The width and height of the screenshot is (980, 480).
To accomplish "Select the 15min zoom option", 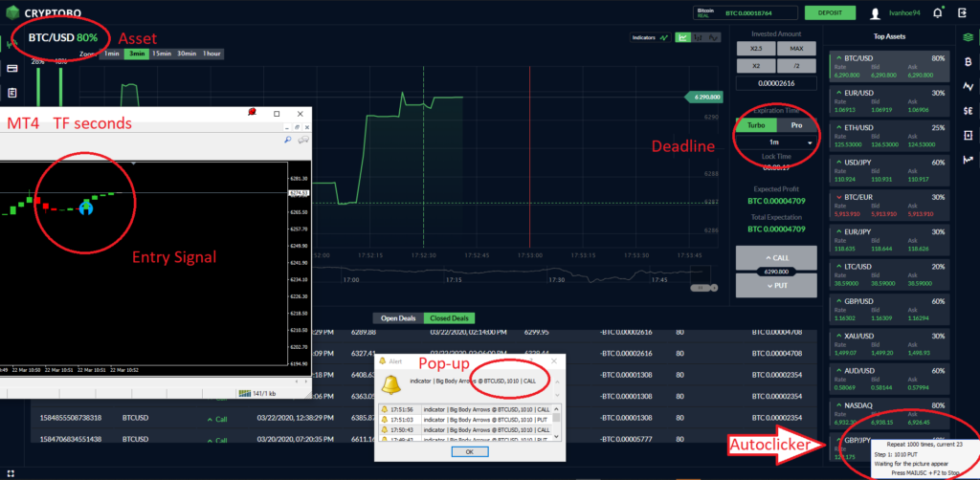I will (x=162, y=54).
